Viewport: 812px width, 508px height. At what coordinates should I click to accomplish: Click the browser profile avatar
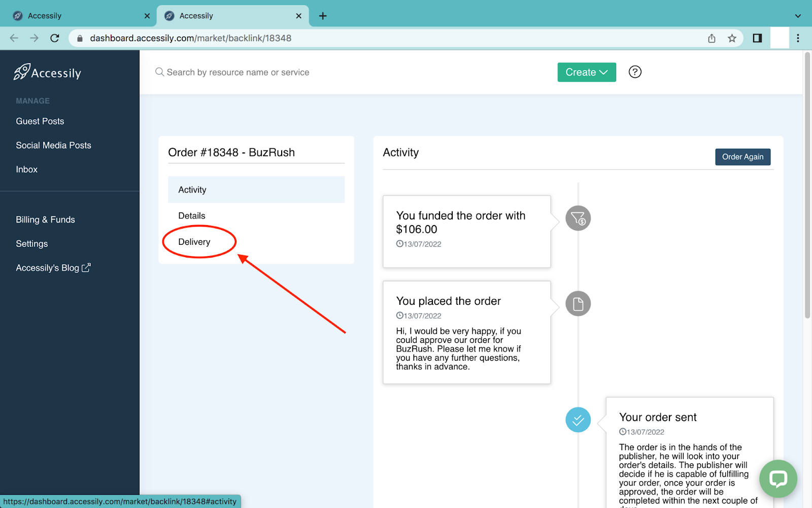[x=780, y=38]
